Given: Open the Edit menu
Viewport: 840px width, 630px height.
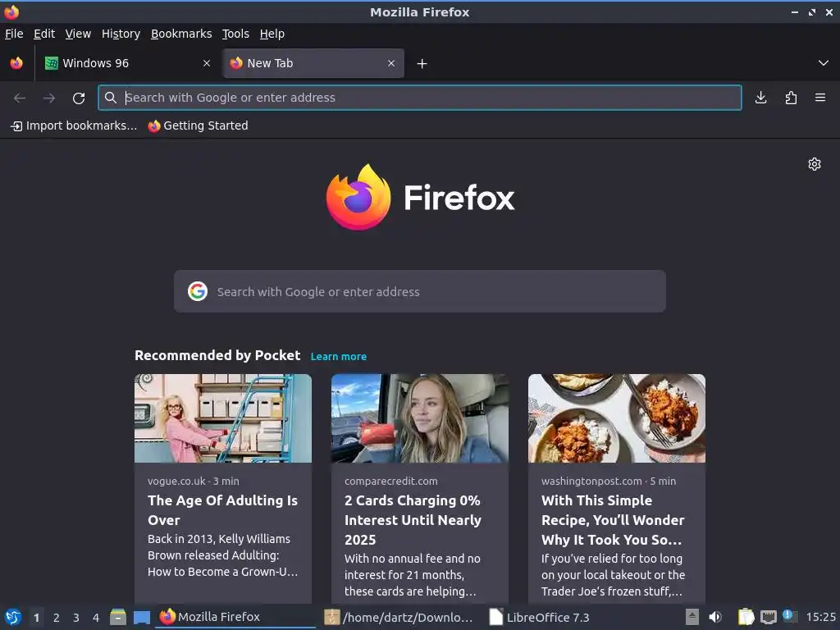Looking at the screenshot, I should 44,34.
